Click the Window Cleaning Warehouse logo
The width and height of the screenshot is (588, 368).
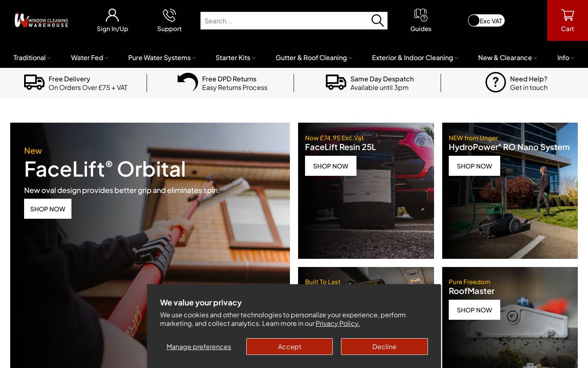tap(41, 20)
